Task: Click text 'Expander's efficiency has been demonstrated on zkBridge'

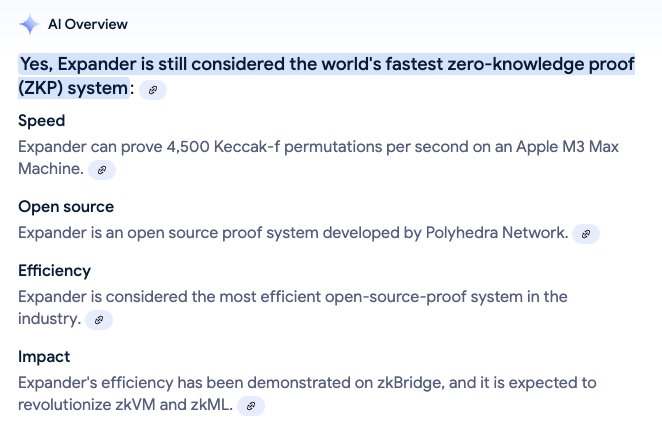Action: click(231, 383)
